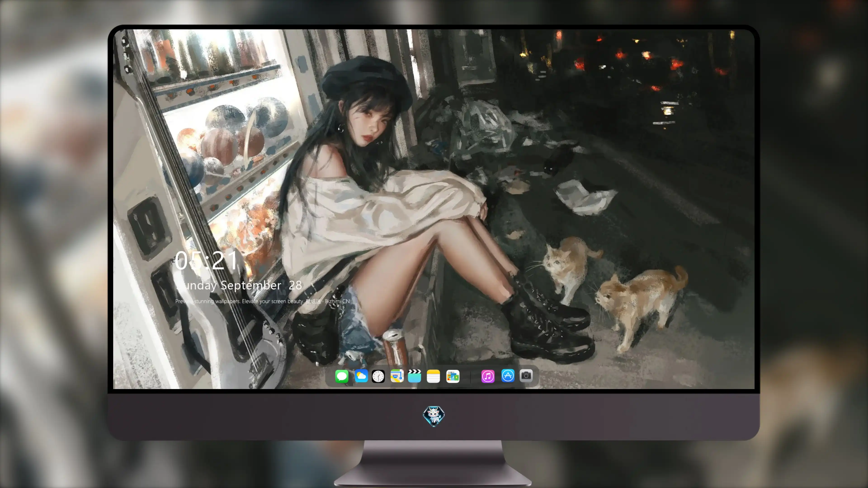
Task: Open the Videos clapperboard app
Action: pyautogui.click(x=415, y=376)
